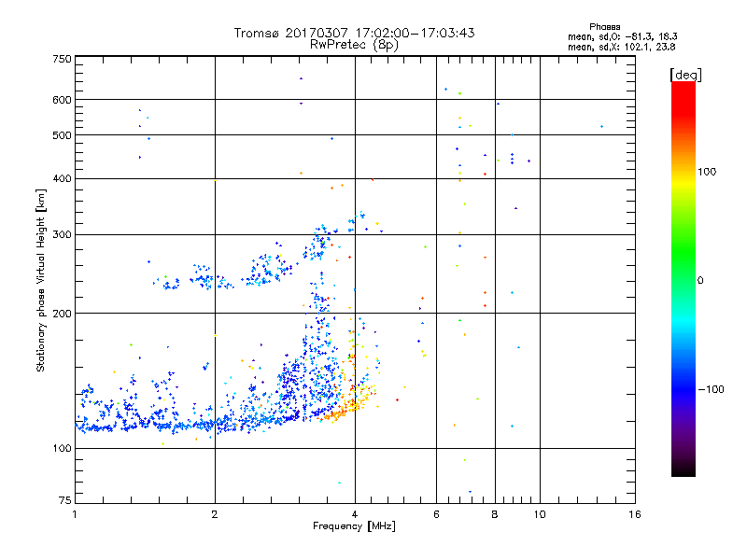
Task: Click the 'mean, sd,O: -81.3, 18.3' statistic
Action: pyautogui.click(x=622, y=36)
